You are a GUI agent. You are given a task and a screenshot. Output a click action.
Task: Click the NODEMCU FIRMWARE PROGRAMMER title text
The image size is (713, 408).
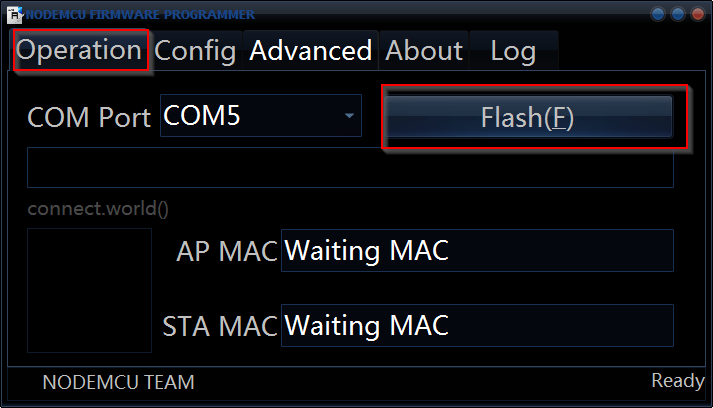click(140, 14)
